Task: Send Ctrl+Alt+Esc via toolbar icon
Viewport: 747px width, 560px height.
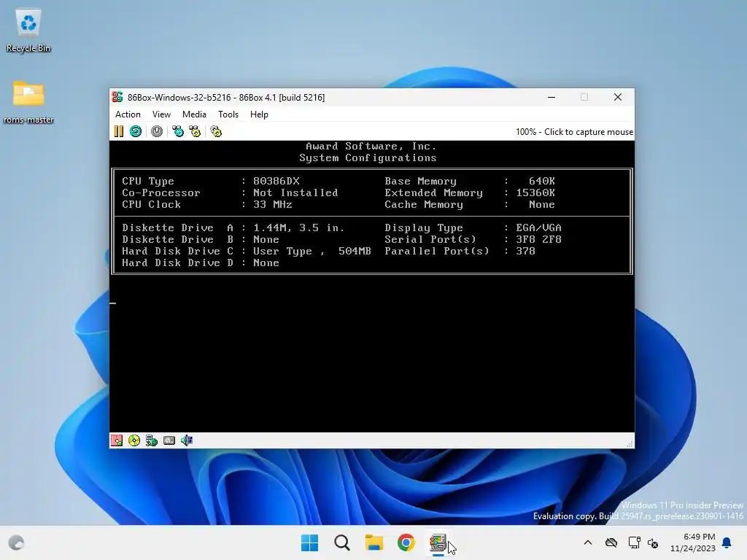Action: (x=195, y=131)
